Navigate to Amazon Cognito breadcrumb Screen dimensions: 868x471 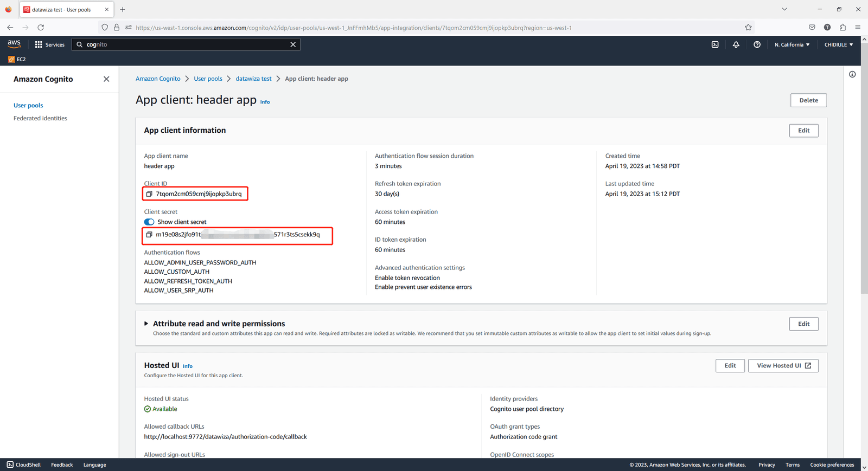pyautogui.click(x=158, y=79)
